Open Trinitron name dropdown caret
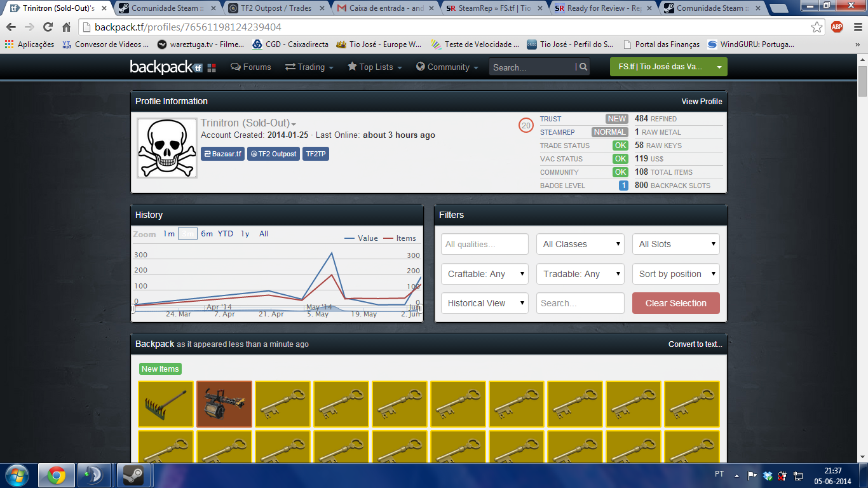868x488 pixels. (x=294, y=124)
